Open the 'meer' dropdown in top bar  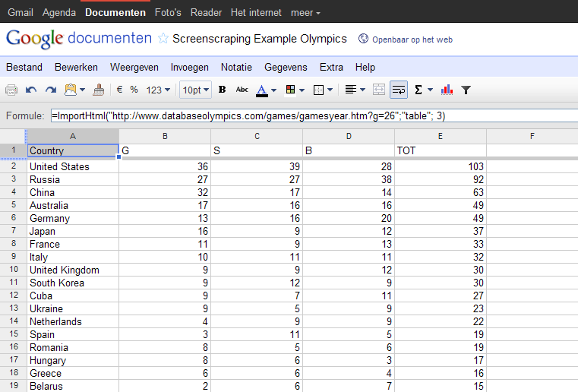pos(307,13)
